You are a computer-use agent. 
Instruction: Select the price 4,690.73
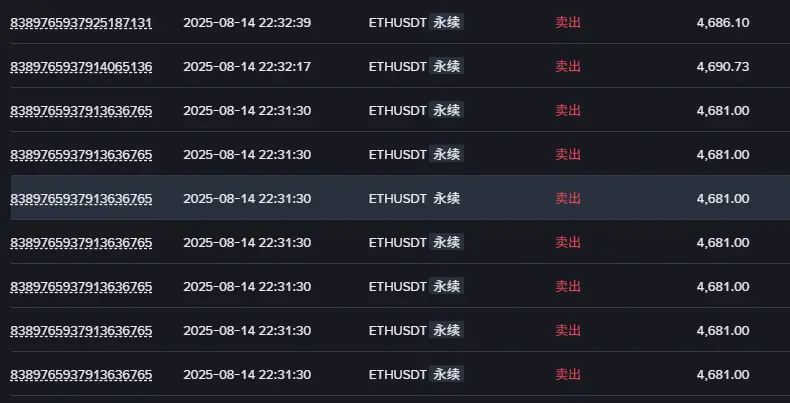[x=723, y=66]
